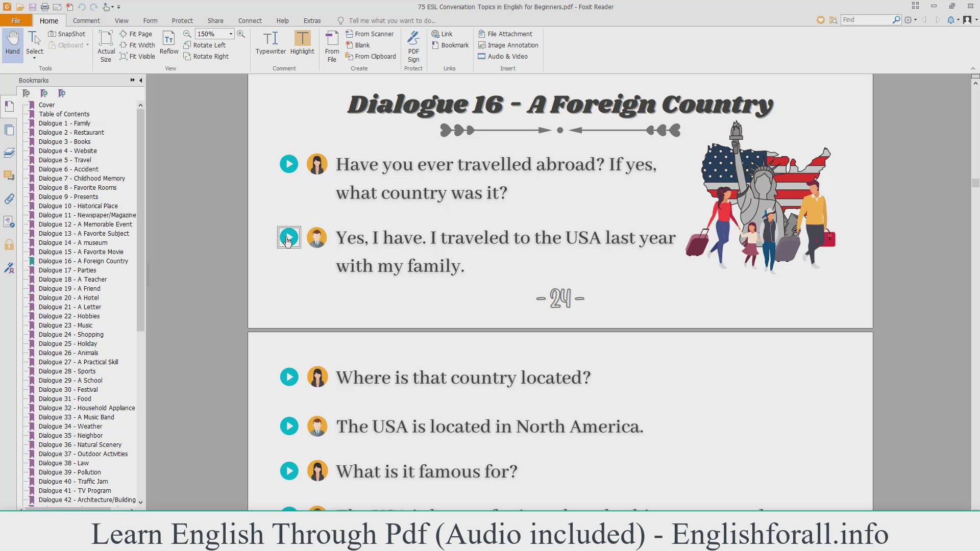This screenshot has height=551, width=980.
Task: Click the Rotate Left button
Action: 204,45
